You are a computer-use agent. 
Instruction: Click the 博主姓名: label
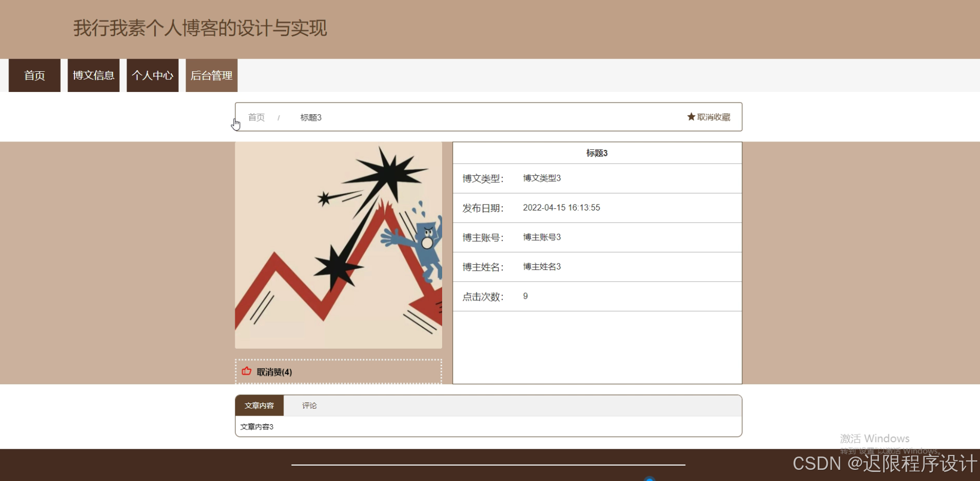(x=483, y=267)
